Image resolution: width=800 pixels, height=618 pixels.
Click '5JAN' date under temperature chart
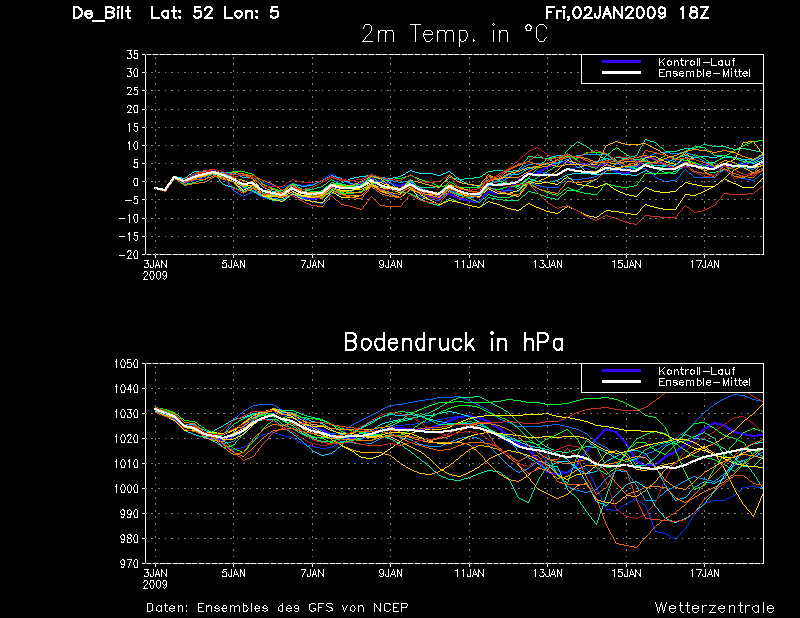click(x=234, y=264)
